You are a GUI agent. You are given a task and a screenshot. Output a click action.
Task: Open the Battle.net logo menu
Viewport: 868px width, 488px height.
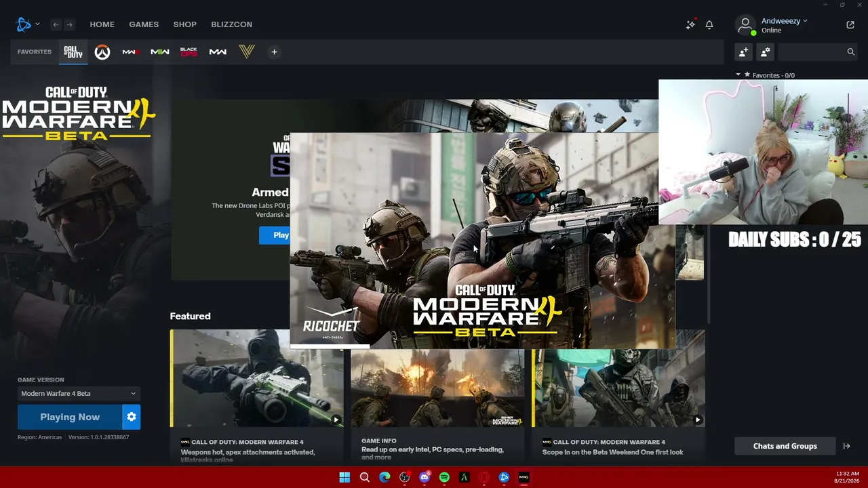click(x=24, y=24)
